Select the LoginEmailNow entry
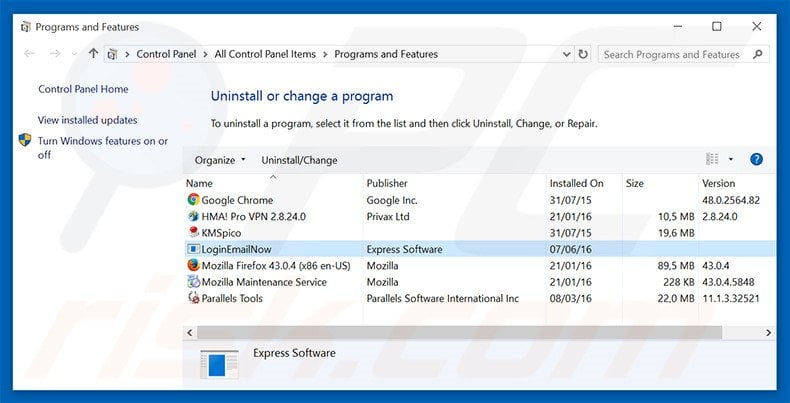This screenshot has width=790, height=403. pos(236,249)
